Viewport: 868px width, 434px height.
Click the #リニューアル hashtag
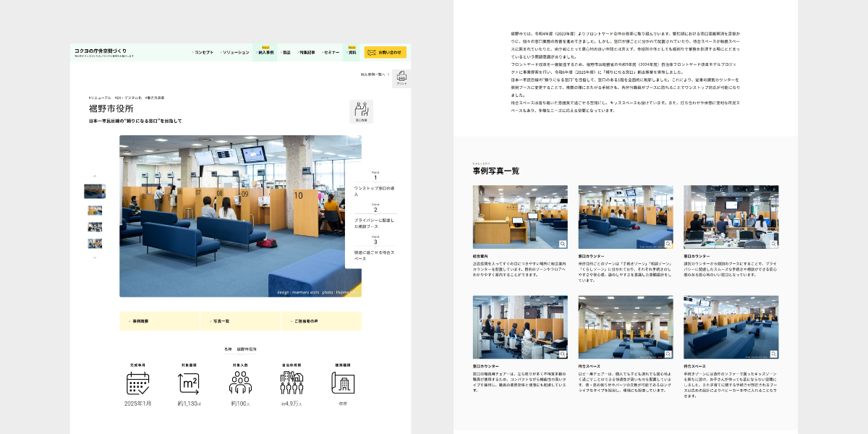click(101, 97)
